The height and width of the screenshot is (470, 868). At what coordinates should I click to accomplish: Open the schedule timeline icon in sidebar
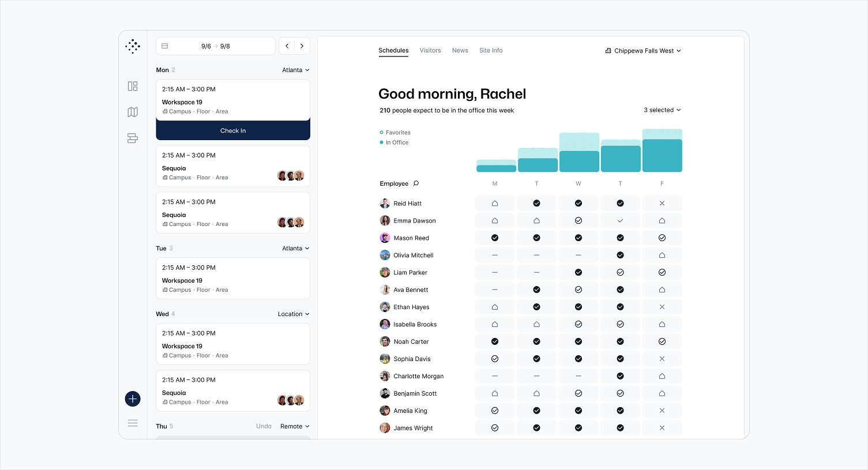[133, 138]
